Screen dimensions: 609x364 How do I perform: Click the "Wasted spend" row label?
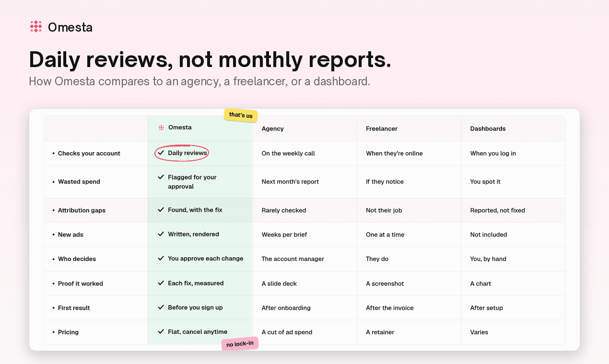point(79,182)
